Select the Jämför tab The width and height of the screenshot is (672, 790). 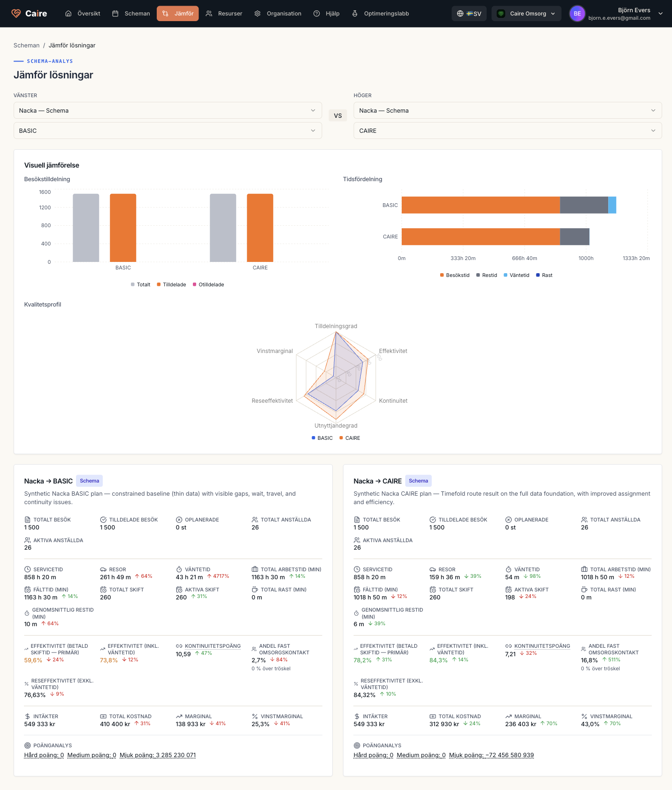coord(178,14)
